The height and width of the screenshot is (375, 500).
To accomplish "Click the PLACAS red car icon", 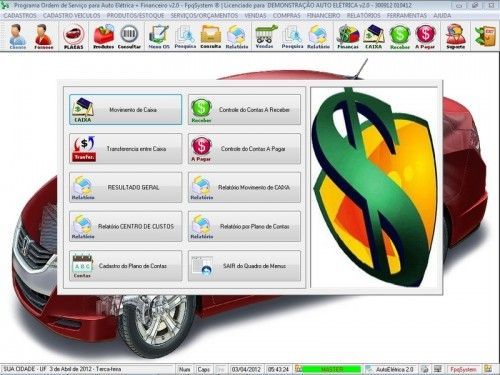I will [73, 37].
